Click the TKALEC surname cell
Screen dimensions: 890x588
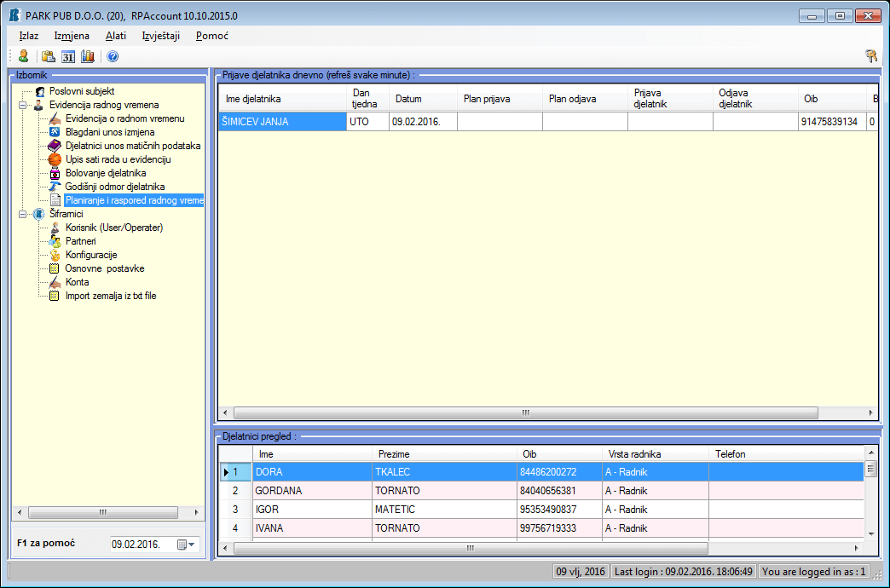[x=444, y=472]
